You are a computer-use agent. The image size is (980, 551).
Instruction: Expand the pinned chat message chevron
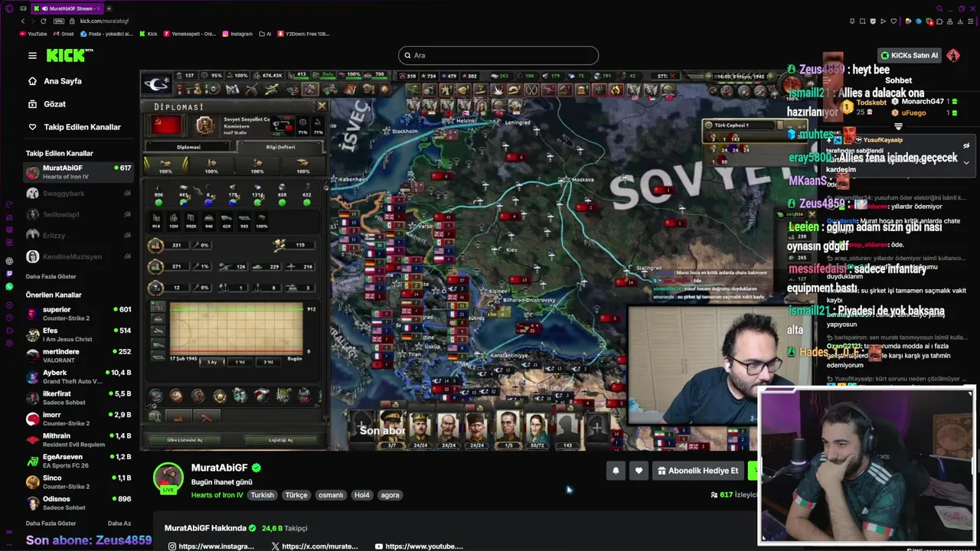(x=966, y=162)
